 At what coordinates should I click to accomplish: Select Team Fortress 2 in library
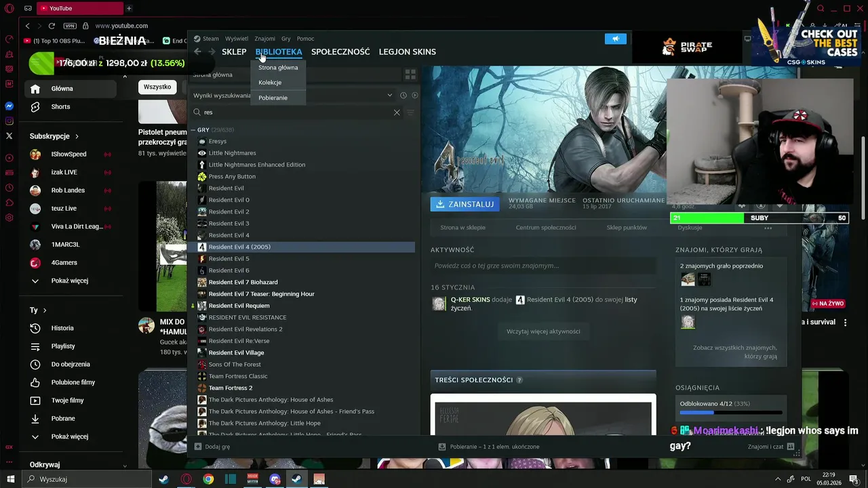pos(230,388)
